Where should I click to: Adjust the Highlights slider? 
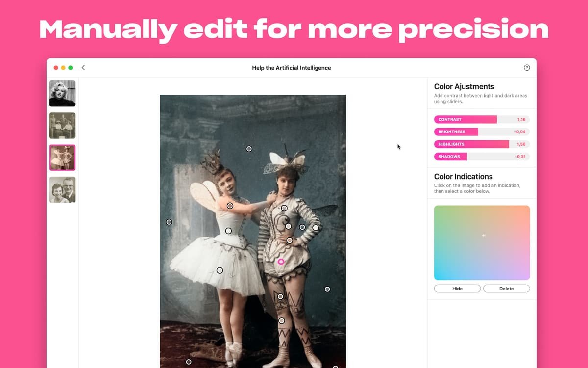coord(482,144)
